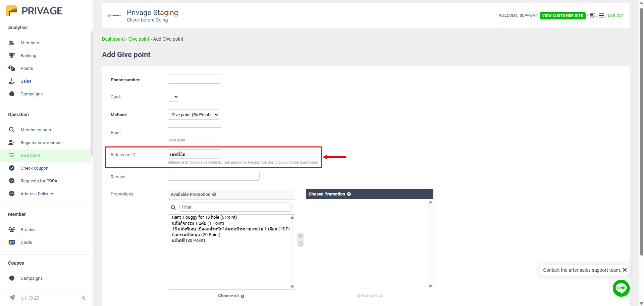This screenshot has width=644, height=306.
Task: Switch language using the Thai flag icon
Action: pyautogui.click(x=601, y=15)
